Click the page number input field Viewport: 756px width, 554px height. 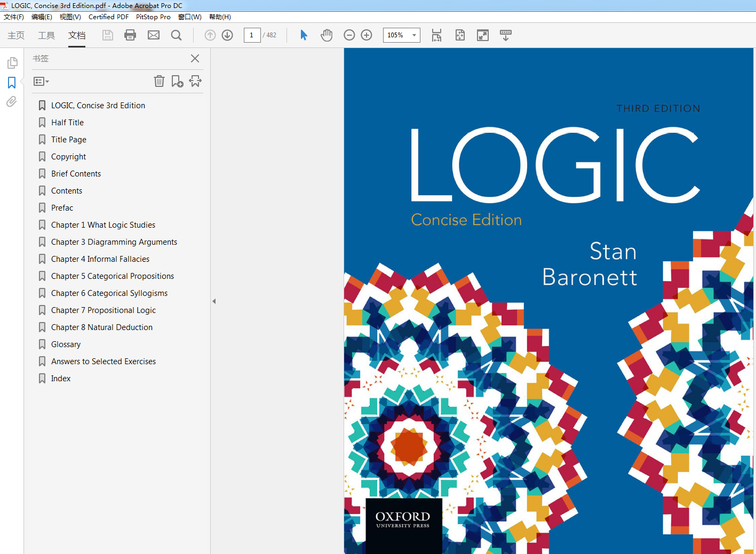click(x=252, y=35)
